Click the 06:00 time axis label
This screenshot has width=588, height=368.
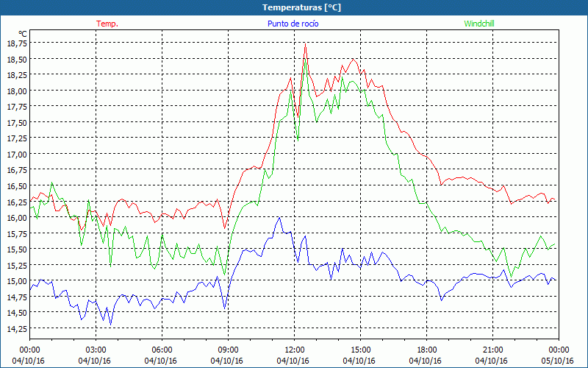coord(162,350)
